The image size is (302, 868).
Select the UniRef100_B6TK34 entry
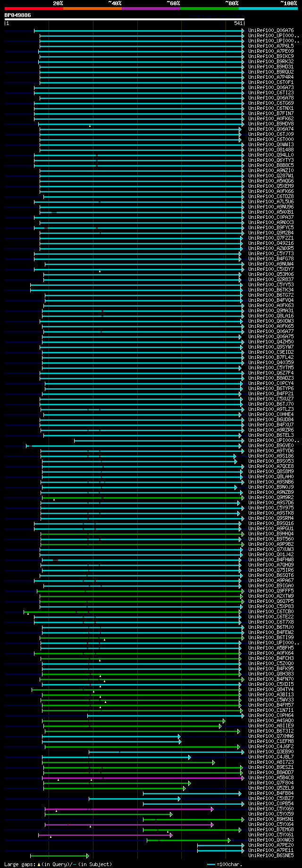pyautogui.click(x=271, y=290)
